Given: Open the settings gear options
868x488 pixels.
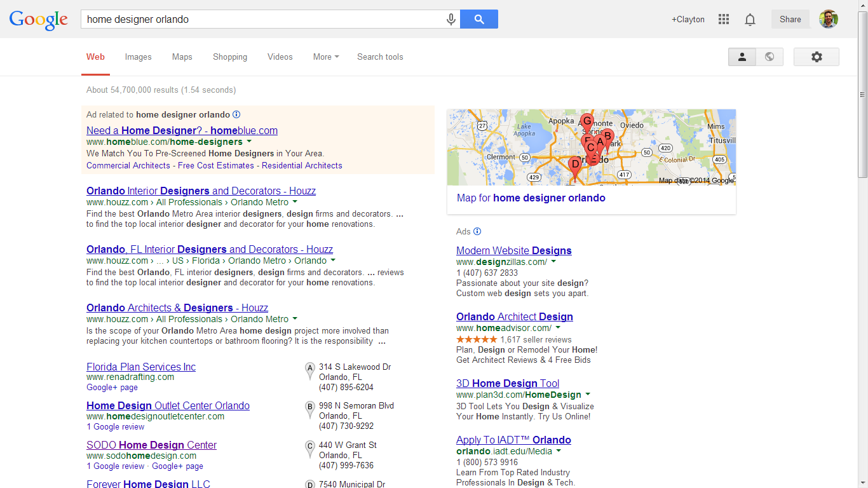Looking at the screenshot, I should click(817, 57).
